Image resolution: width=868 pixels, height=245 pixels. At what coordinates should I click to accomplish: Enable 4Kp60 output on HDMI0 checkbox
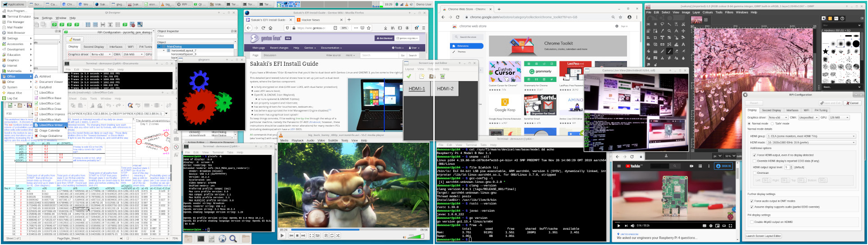[752, 222]
